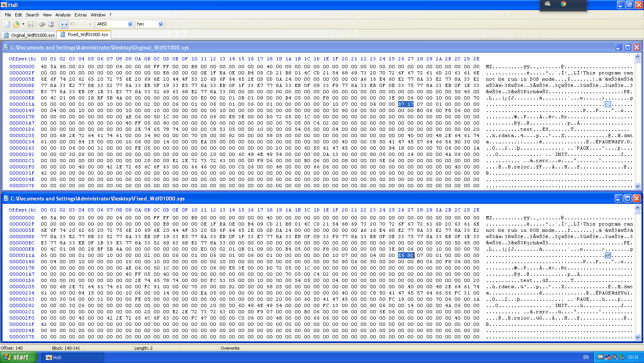The height and width of the screenshot is (363, 644).
Task: Maximize the Fixed_Wdf01000.sys child window
Action: [x=628, y=199]
